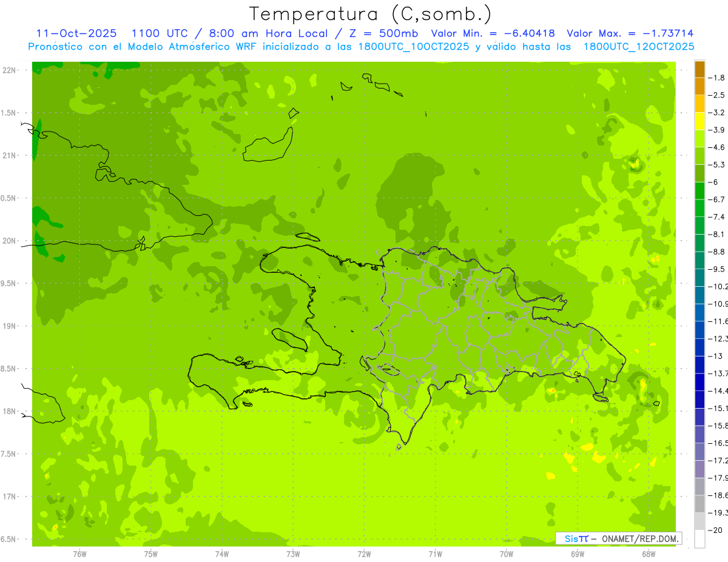Viewport: 728px width, 562px height.
Task: Click the '-4.6' legend value
Action: click(717, 147)
